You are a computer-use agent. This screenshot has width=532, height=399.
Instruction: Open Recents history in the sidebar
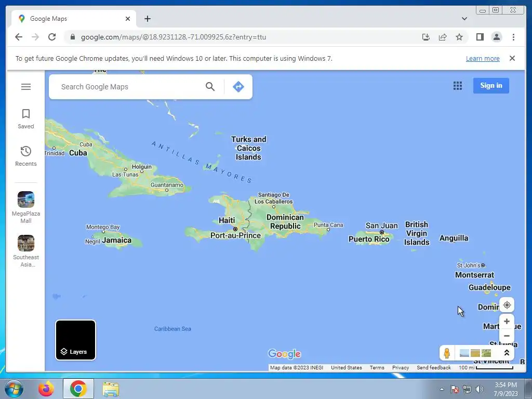[26, 156]
